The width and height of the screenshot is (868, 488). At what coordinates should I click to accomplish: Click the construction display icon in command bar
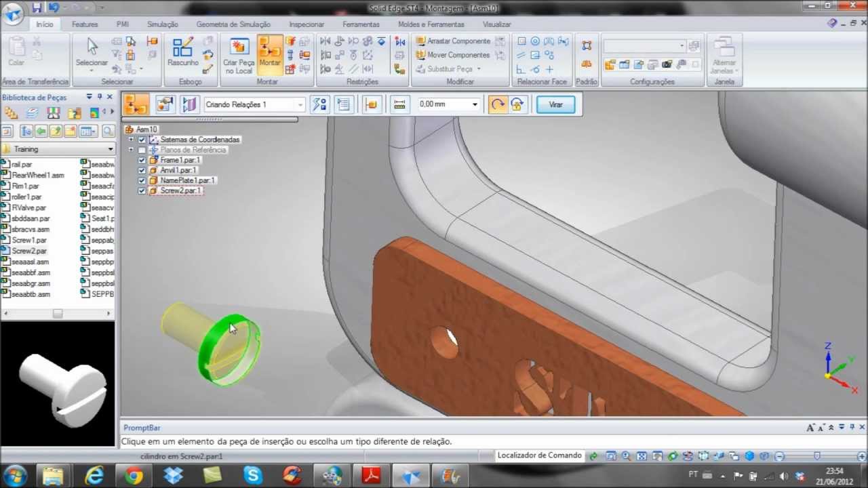coord(190,104)
